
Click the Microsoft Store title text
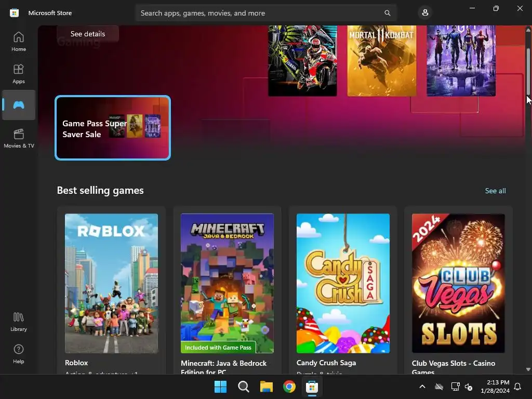click(50, 13)
